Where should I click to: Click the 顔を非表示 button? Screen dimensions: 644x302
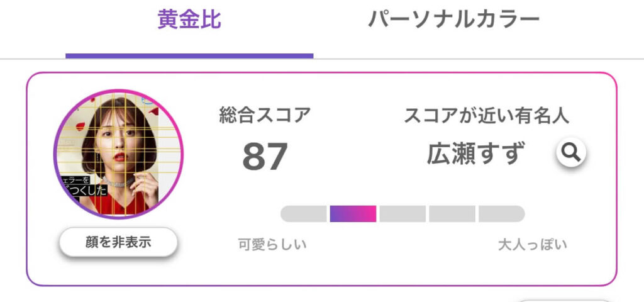118,242
